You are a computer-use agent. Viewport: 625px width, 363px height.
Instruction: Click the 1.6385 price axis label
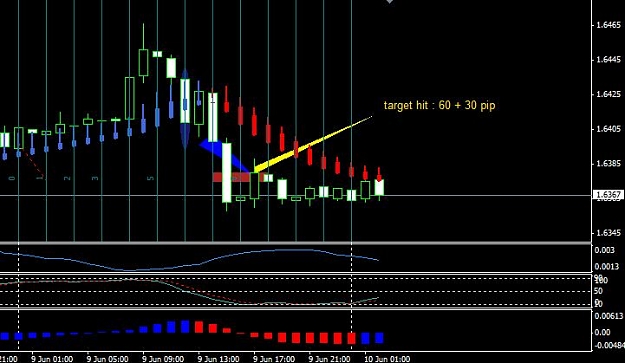point(608,164)
